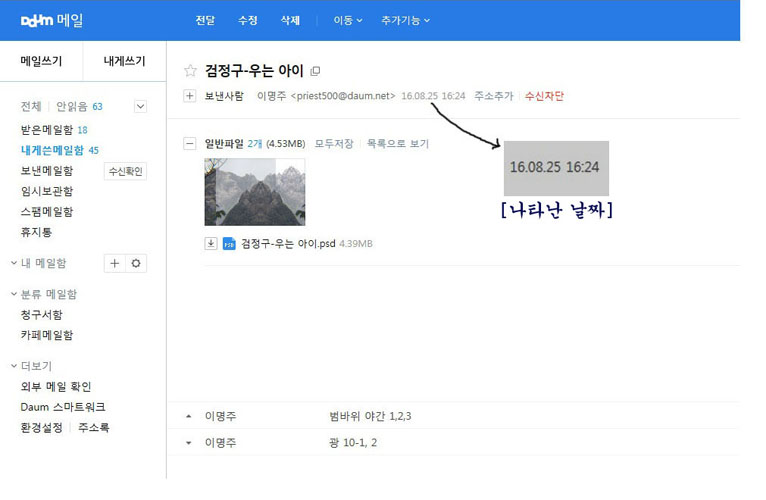Click 삭제 in the top toolbar
The width and height of the screenshot is (766, 500).
point(290,20)
